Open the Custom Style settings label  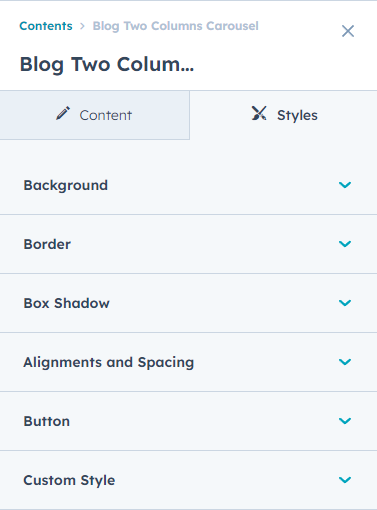(69, 480)
